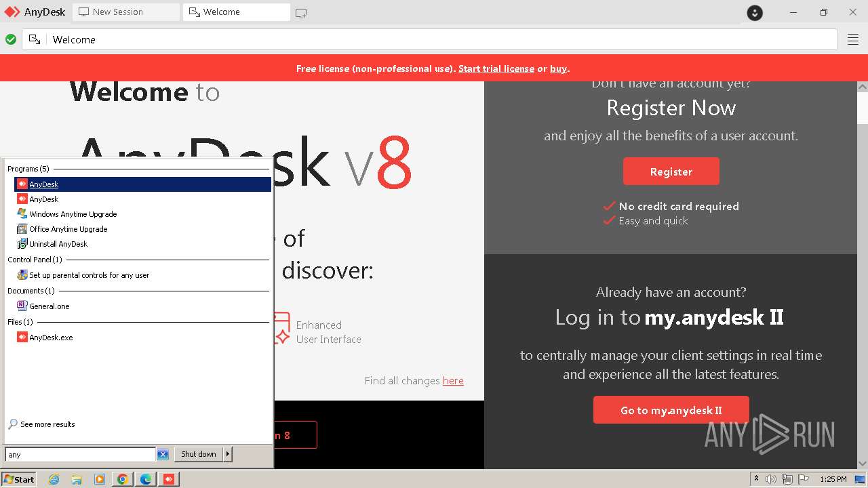Open Google Chrome from the taskbar
Viewport: 868px width, 488px height.
(123, 479)
